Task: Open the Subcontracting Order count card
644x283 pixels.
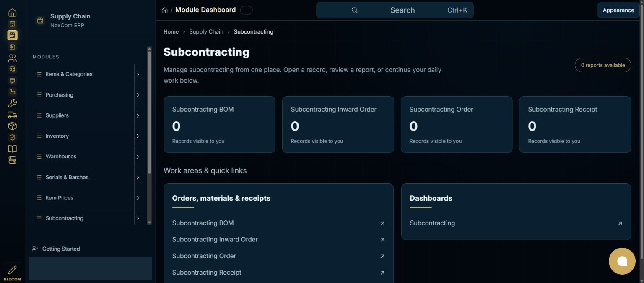Action: [x=457, y=124]
